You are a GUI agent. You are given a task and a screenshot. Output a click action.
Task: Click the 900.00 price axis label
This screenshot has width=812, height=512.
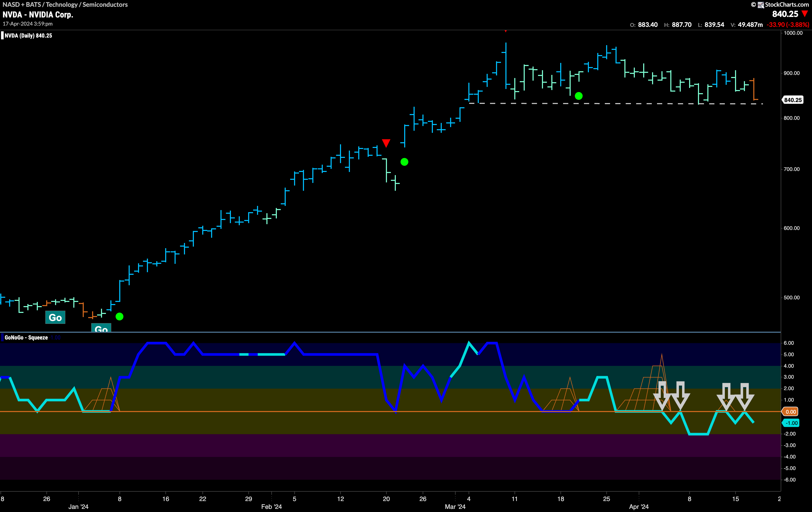click(791, 73)
